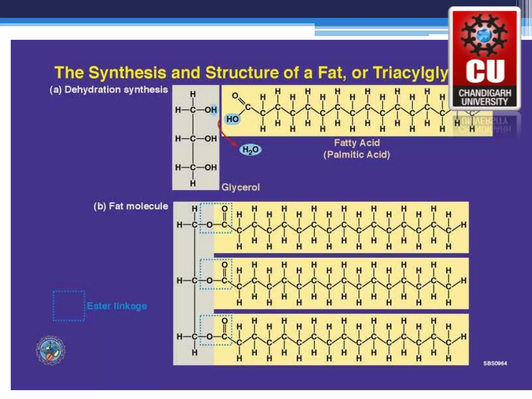Click the middle dotted ester linkage box
This screenshot has height=399, width=532.
pyautogui.click(x=215, y=274)
